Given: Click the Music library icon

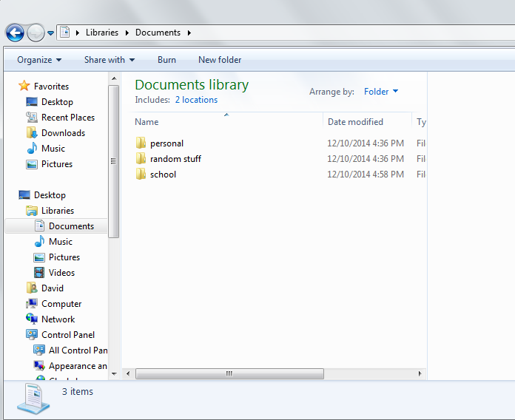Looking at the screenshot, I should [x=39, y=241].
